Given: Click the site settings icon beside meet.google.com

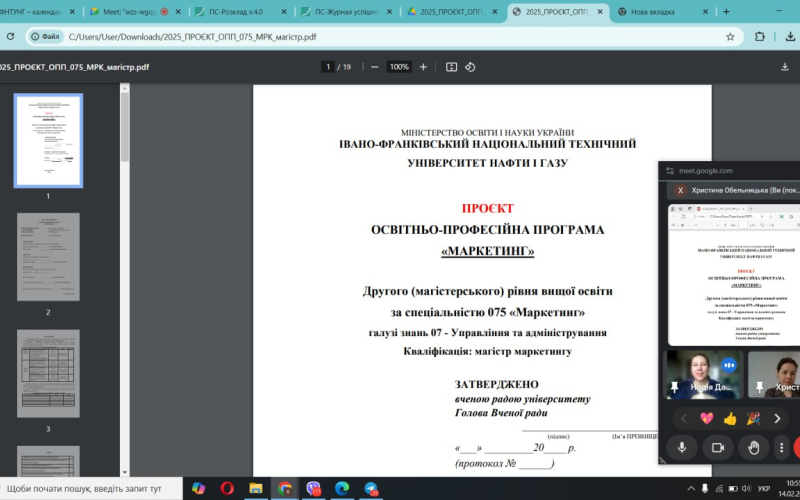Looking at the screenshot, I should point(670,171).
